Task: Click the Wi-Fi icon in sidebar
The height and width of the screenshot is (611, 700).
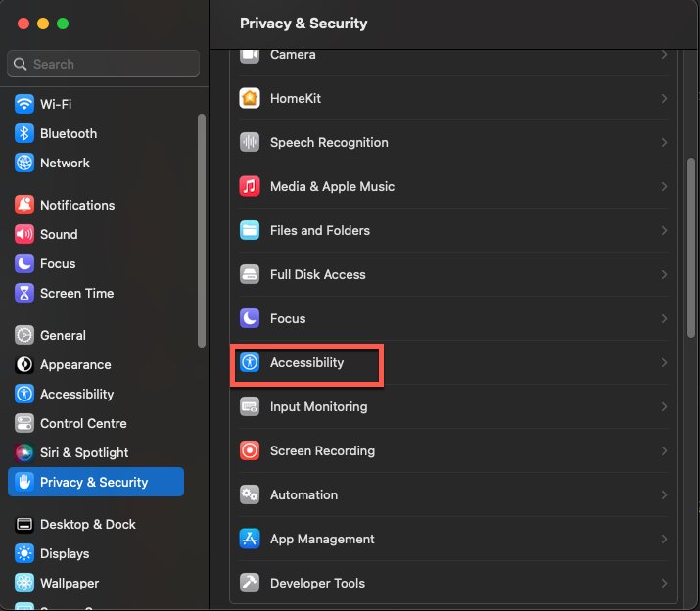Action: [x=24, y=104]
